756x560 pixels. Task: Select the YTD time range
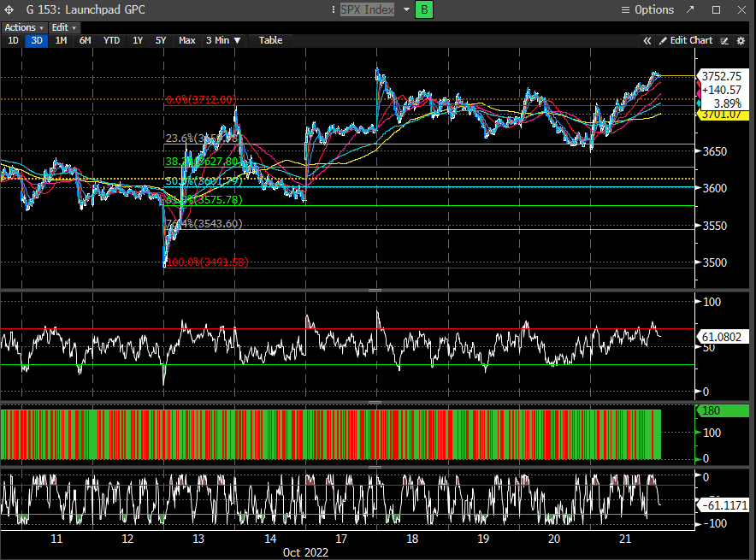point(111,40)
